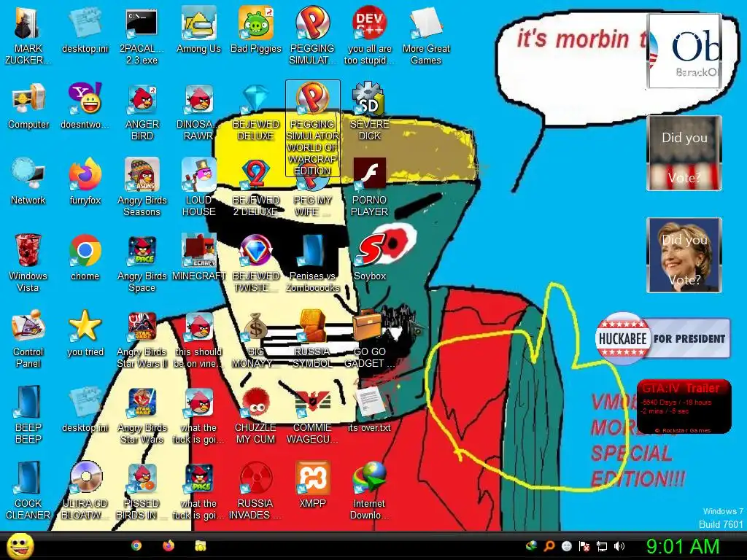Open the smiley-face Start button
Viewport: 747px width, 560px height.
point(20,545)
